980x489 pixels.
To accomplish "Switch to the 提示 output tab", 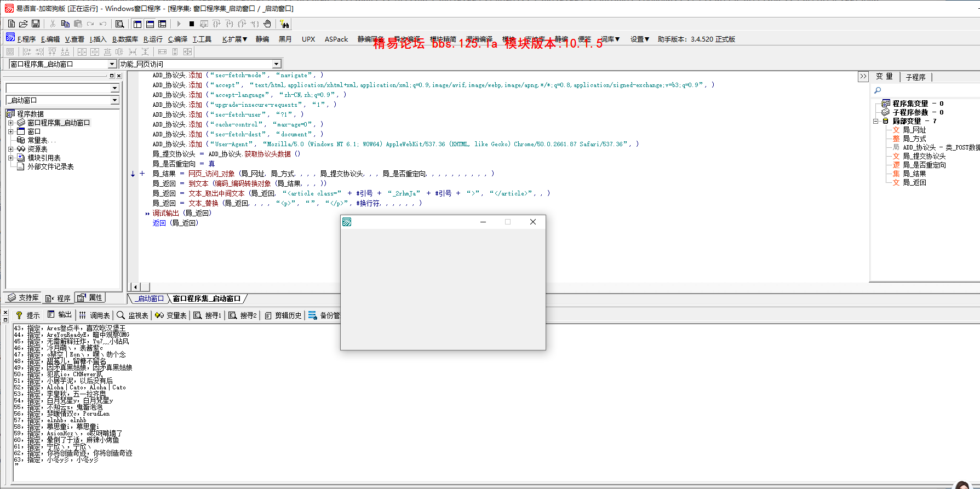I will point(28,315).
